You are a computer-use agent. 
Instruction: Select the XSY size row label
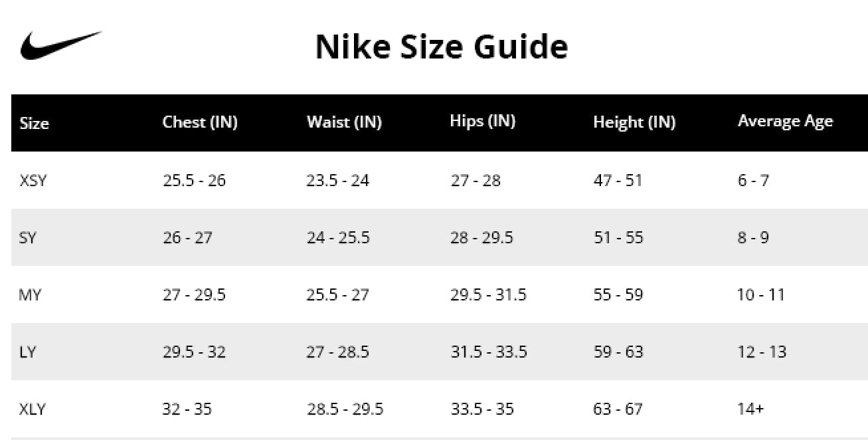coord(33,180)
